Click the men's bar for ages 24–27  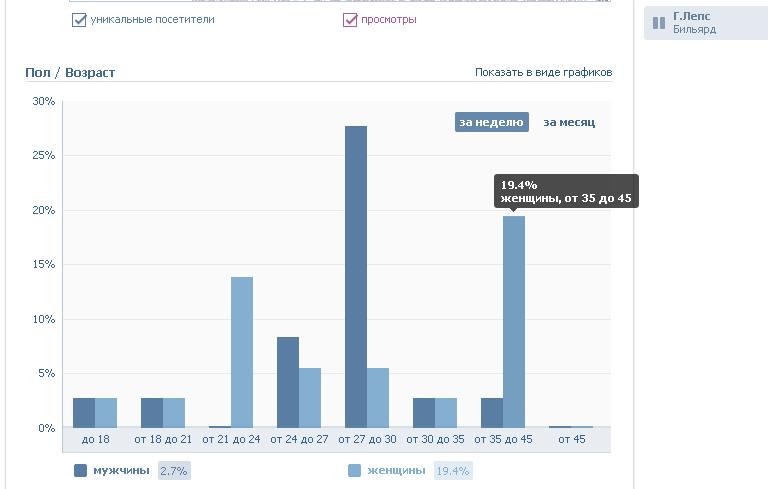click(x=288, y=382)
